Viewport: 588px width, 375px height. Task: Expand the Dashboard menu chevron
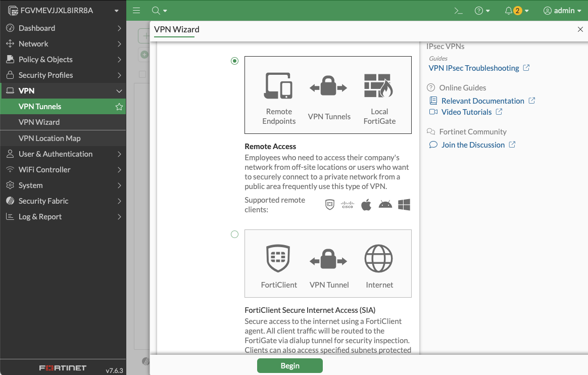pos(119,28)
